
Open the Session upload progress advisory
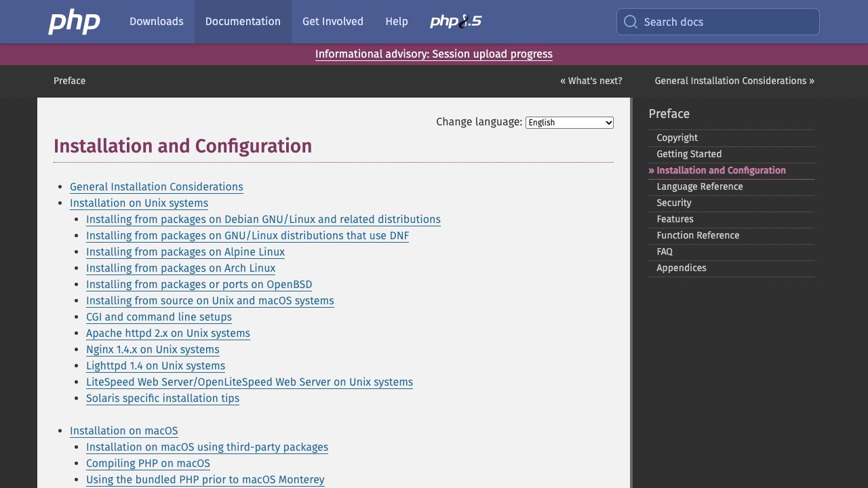click(x=434, y=54)
